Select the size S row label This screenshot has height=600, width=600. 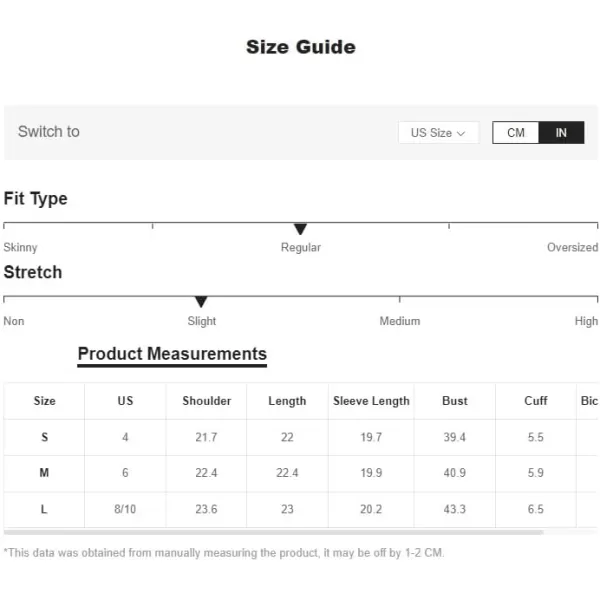coord(44,437)
